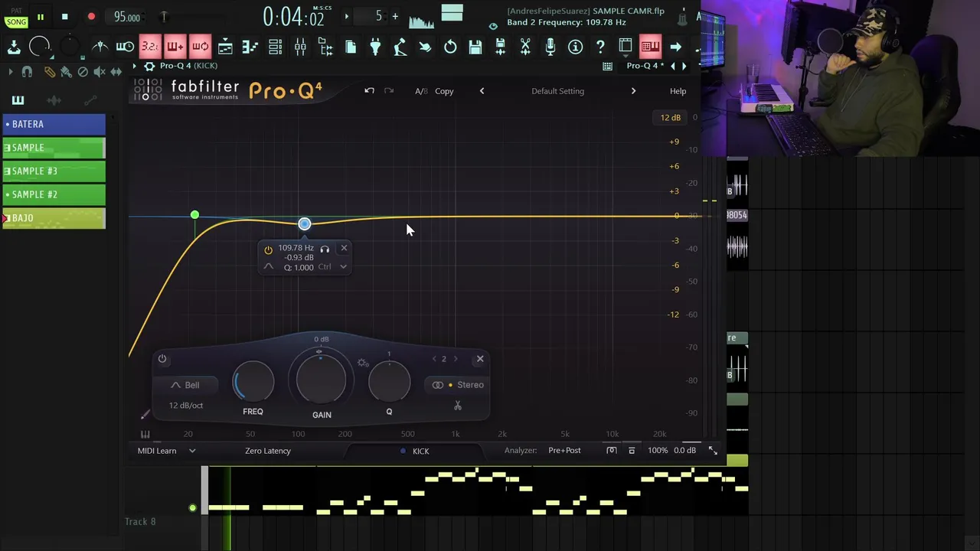Click the Q knob
The height and width of the screenshot is (551, 980).
pos(389,381)
